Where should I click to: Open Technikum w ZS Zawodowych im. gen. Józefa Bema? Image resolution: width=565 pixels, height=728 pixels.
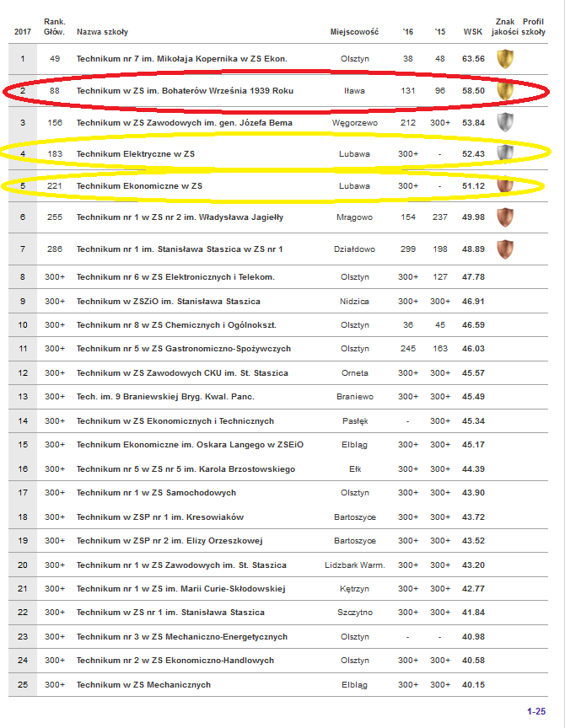(185, 123)
